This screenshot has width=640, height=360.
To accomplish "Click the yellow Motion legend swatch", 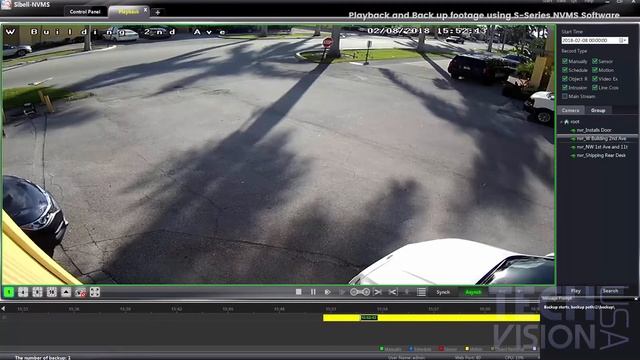I will click(467, 349).
